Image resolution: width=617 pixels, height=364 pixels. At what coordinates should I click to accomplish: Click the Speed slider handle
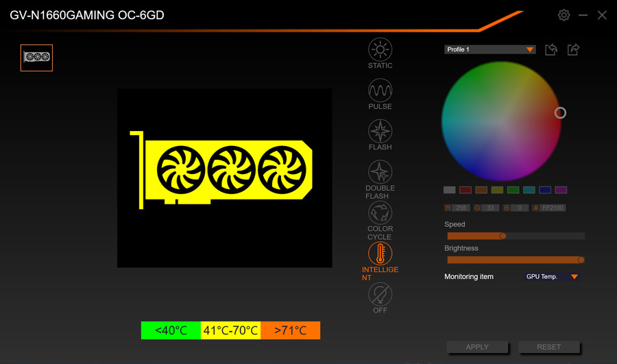click(x=503, y=236)
